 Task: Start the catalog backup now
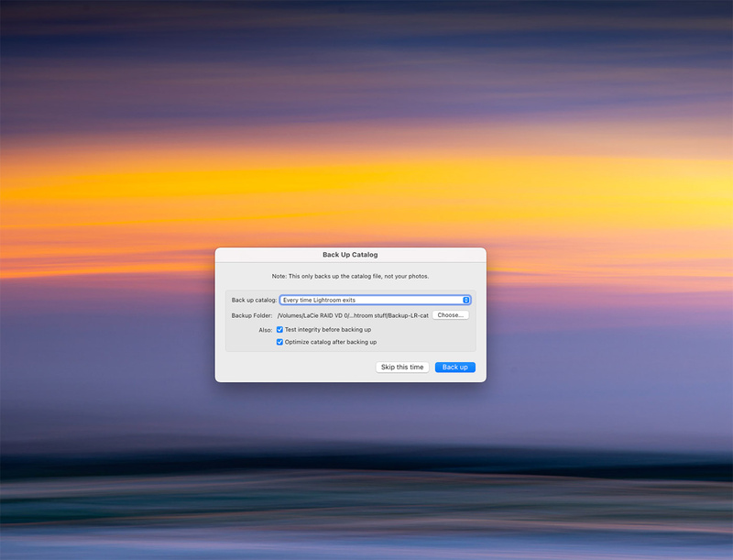pos(455,367)
